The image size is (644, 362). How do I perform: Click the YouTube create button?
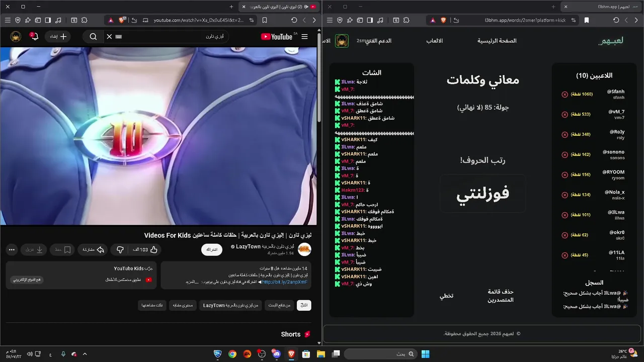click(x=57, y=37)
